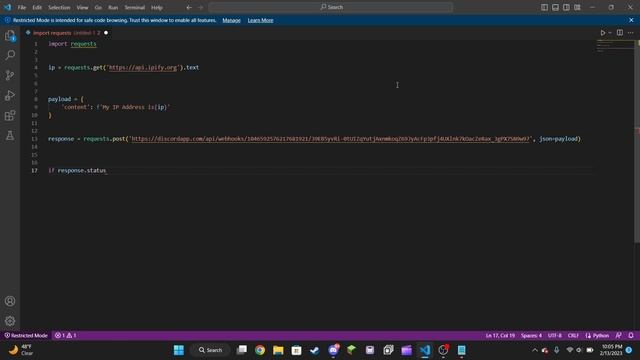The image size is (640, 360).
Task: Go forward with the navigation arrow
Action: coord(200,7)
